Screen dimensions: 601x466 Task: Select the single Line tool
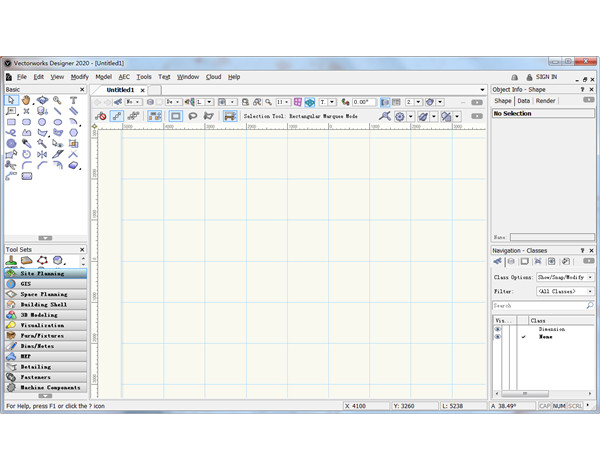pos(58,111)
